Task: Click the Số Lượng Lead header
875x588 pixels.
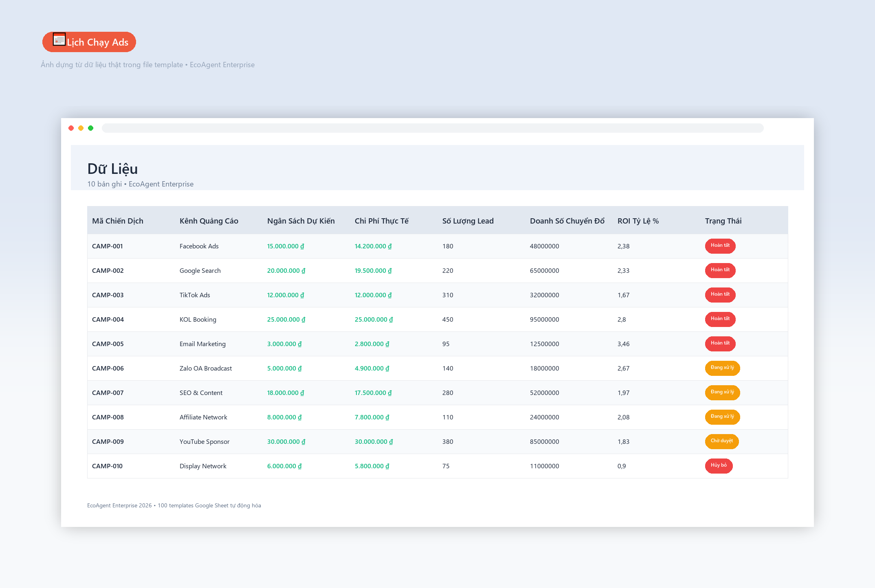Action: [x=468, y=221]
